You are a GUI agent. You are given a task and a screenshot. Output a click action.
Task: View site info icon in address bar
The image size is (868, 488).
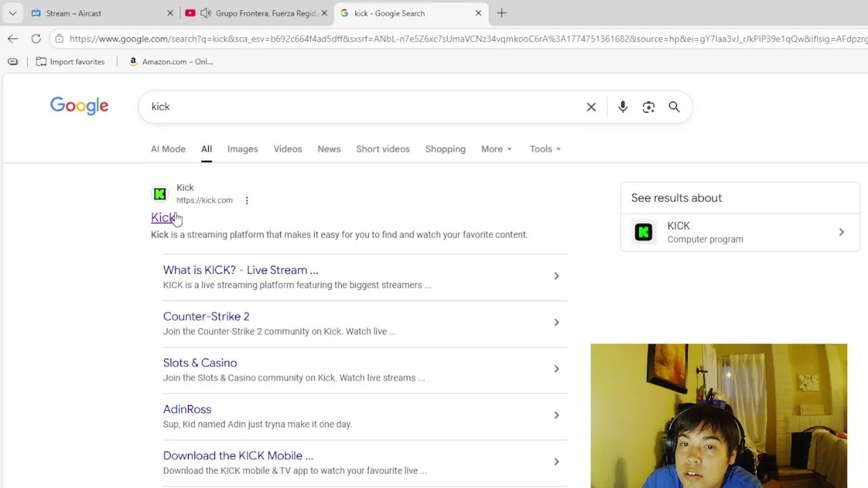pos(60,39)
